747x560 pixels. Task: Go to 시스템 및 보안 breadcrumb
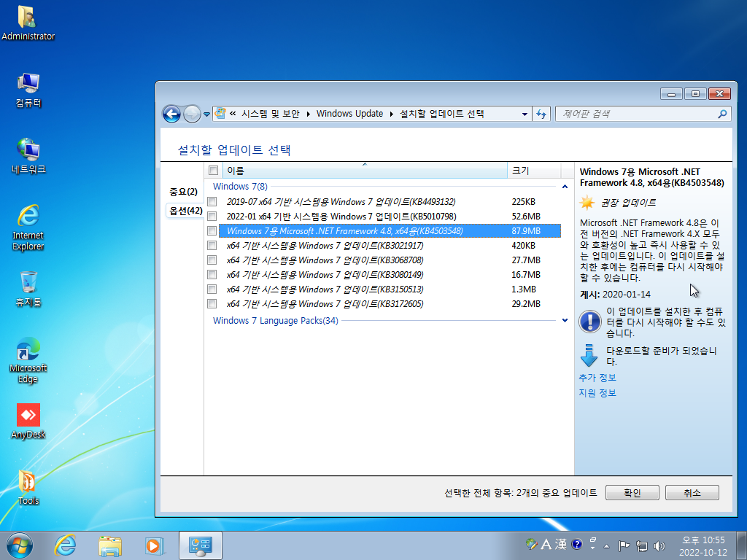coord(271,113)
